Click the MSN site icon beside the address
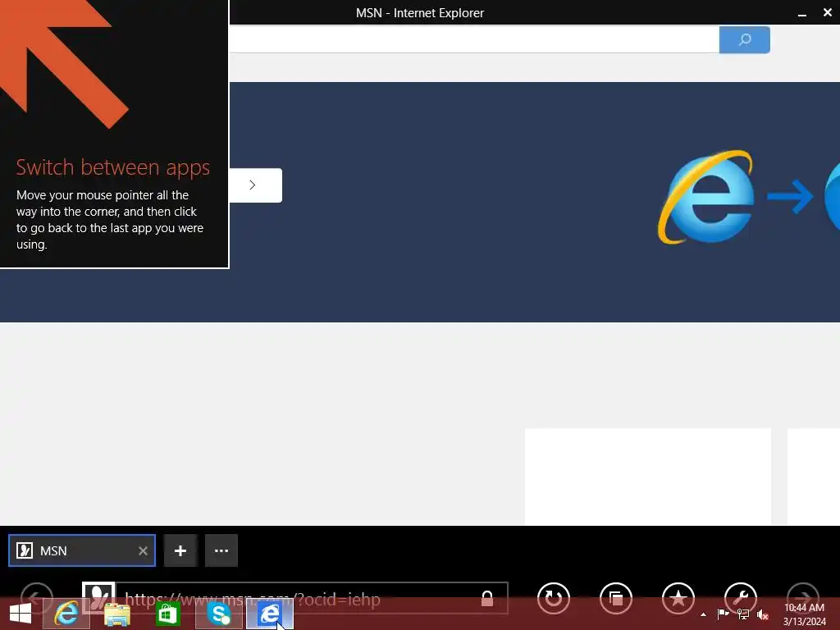The image size is (840, 630). pos(98,598)
